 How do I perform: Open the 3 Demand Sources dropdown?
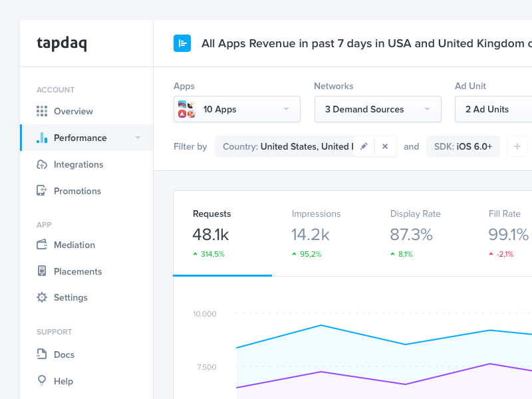(x=377, y=109)
